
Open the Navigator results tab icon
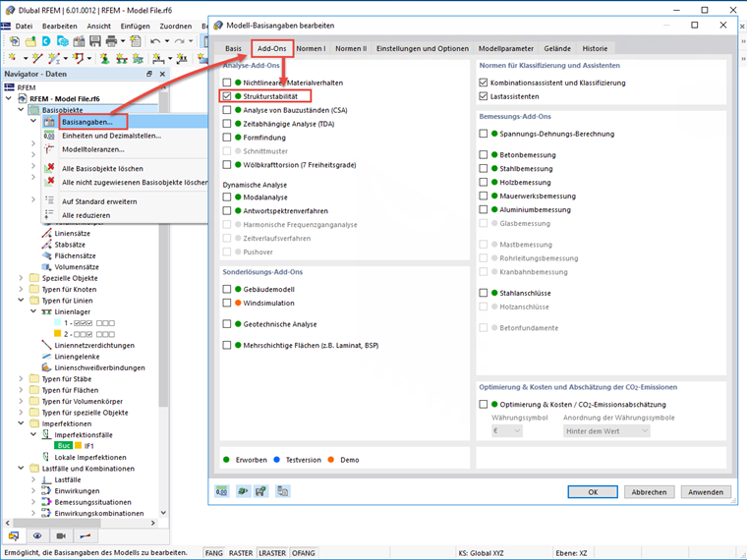[85, 536]
